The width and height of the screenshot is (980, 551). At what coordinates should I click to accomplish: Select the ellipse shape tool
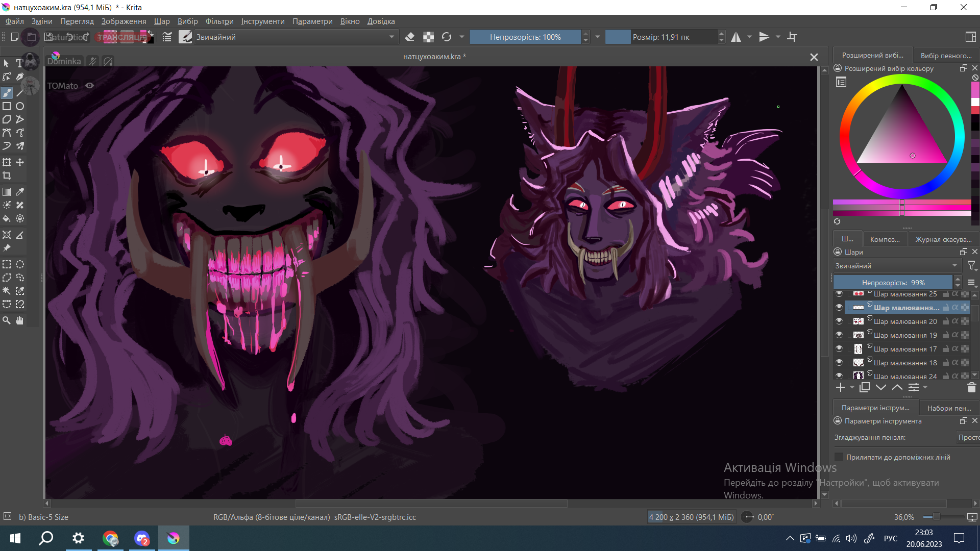click(20, 106)
